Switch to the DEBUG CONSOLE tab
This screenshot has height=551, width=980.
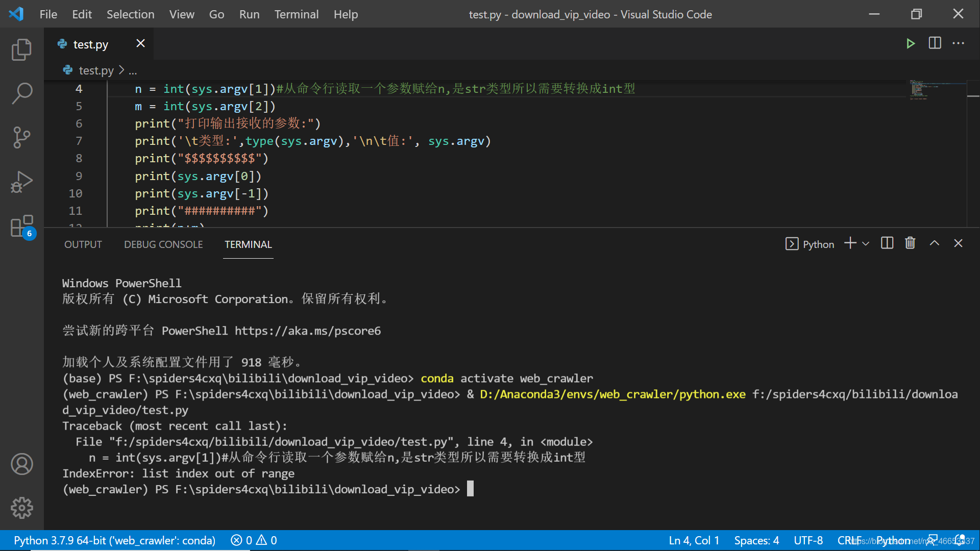[x=163, y=244]
